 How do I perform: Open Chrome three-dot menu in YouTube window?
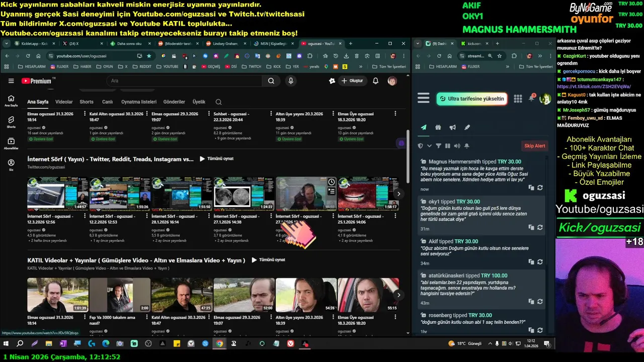pyautogui.click(x=403, y=56)
